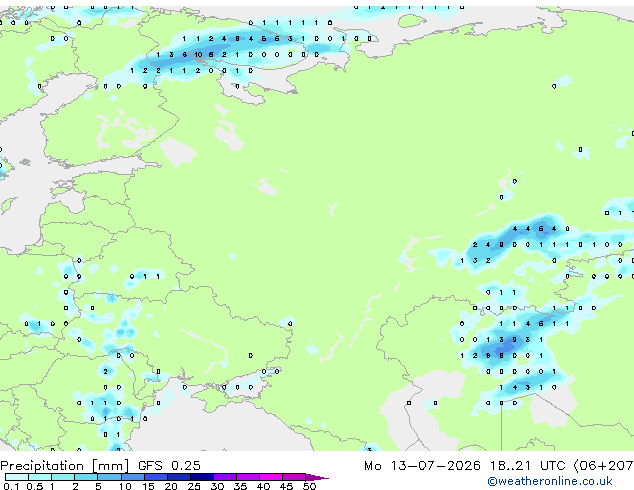This screenshot has width=634, height=490.
Task: Click the '30' legend scale label
Action: pos(217,486)
